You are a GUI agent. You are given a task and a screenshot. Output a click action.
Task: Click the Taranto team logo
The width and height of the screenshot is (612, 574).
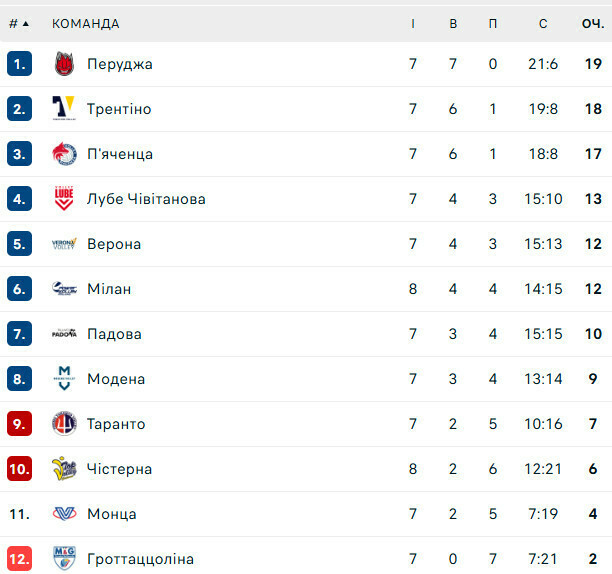click(64, 424)
